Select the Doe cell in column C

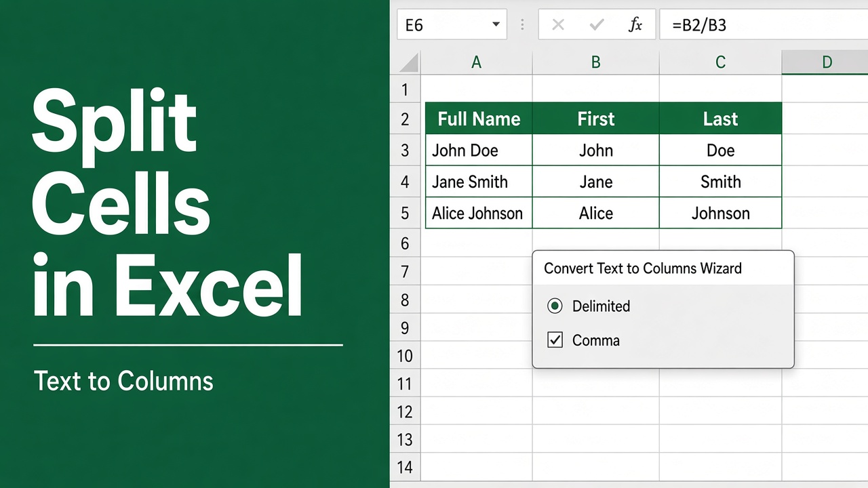(x=720, y=150)
